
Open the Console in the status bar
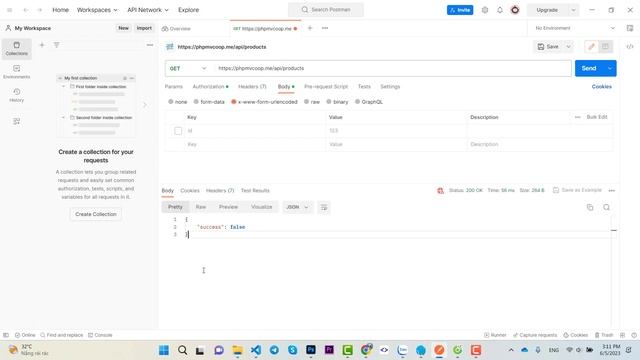(x=100, y=335)
